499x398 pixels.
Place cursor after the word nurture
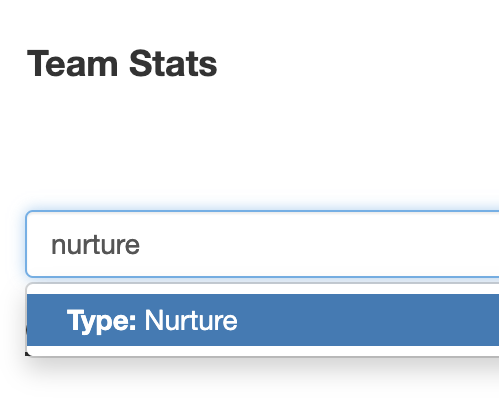140,245
